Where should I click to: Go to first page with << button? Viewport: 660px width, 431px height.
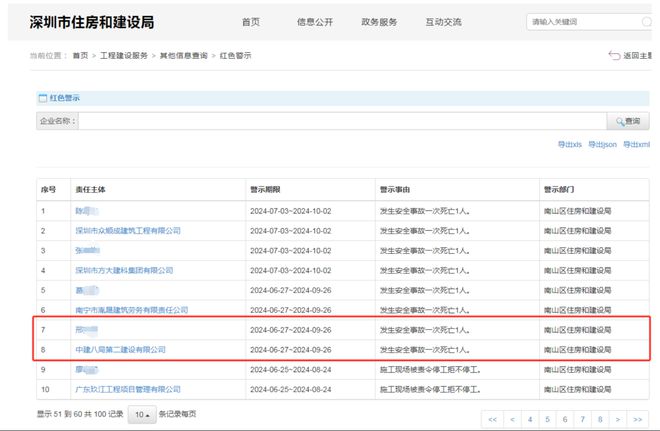(x=492, y=419)
